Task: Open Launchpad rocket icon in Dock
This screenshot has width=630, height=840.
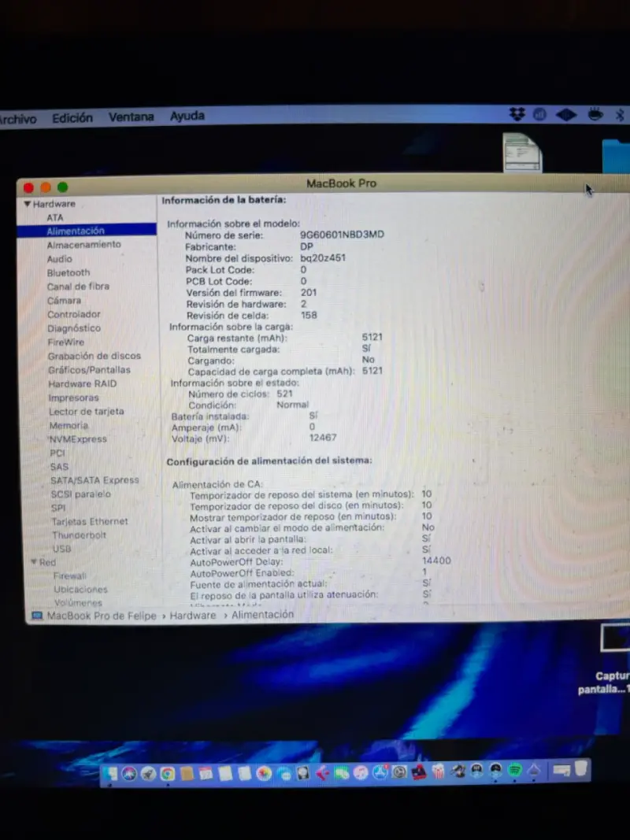Action: pyautogui.click(x=148, y=773)
